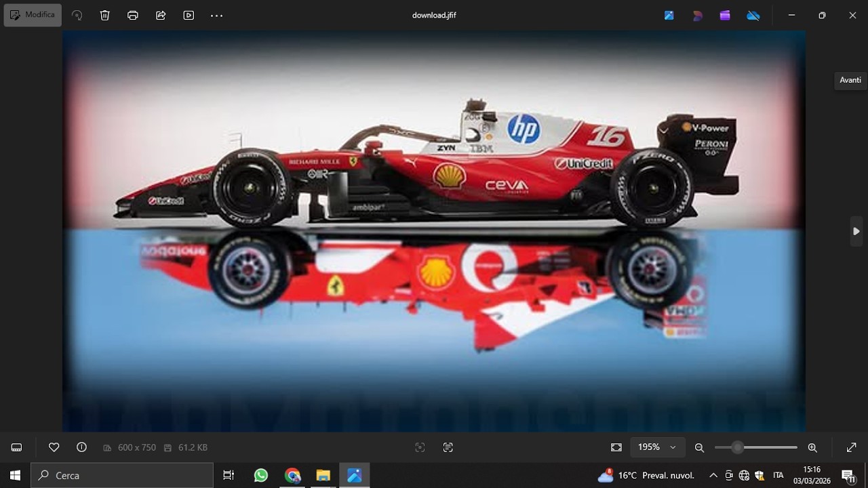Screen dimensions: 868x488
Task: Show the filmstrip using bottom-left icon
Action: (x=17, y=447)
